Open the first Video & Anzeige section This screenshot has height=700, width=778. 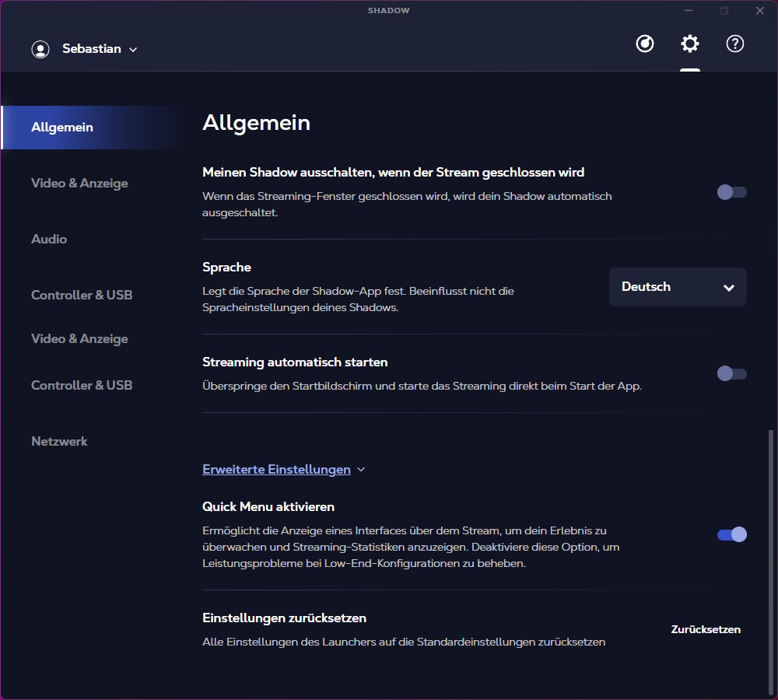[79, 183]
